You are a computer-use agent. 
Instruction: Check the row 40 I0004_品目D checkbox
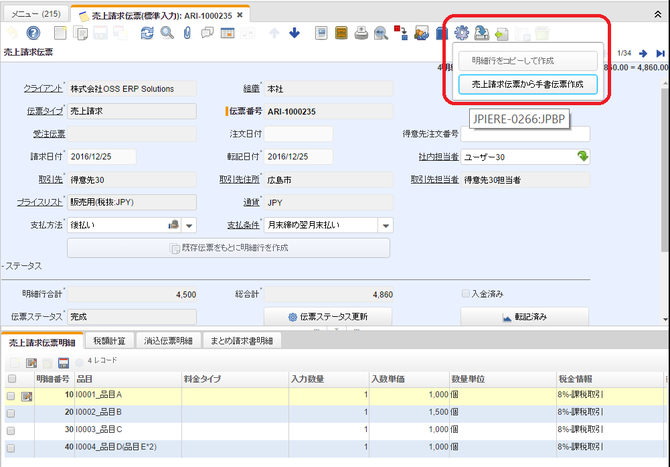pyautogui.click(x=11, y=448)
